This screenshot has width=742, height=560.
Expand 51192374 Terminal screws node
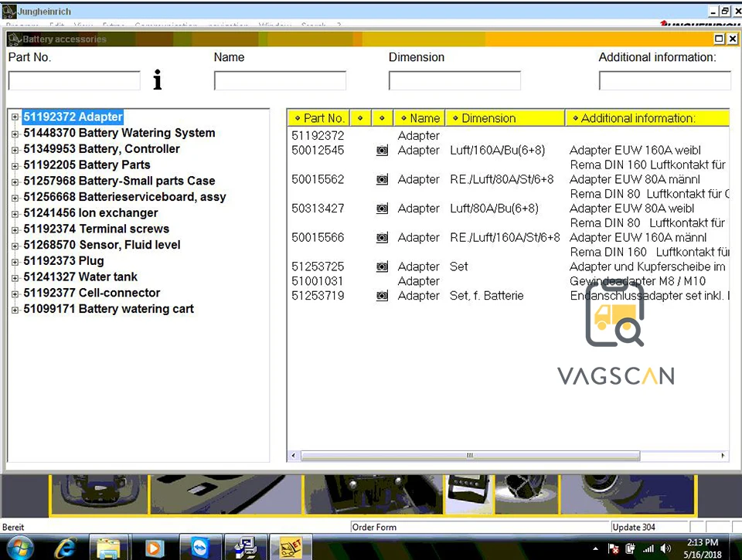pyautogui.click(x=15, y=230)
